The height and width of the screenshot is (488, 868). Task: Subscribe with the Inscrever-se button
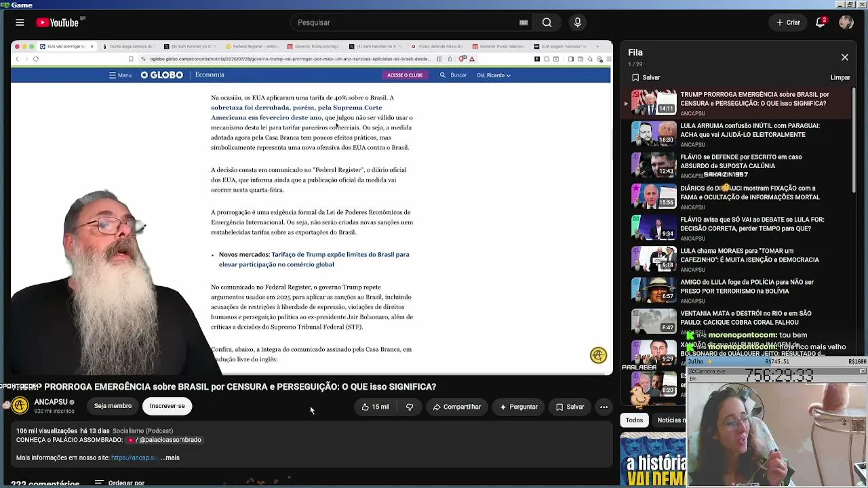[x=167, y=406]
